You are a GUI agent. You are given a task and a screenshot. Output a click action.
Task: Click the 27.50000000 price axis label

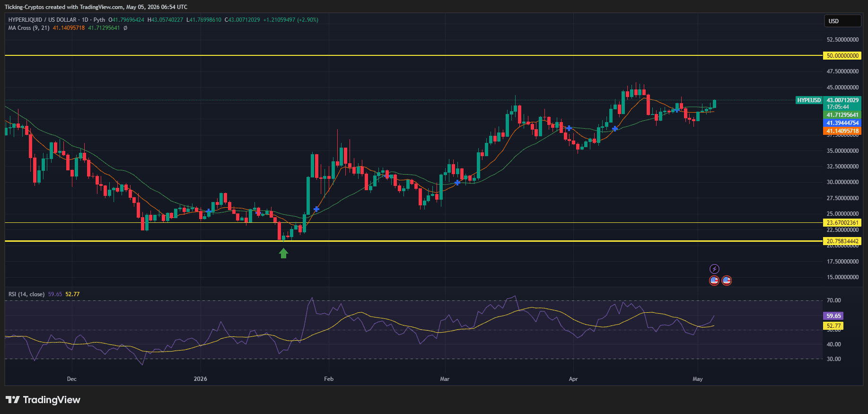(x=842, y=198)
